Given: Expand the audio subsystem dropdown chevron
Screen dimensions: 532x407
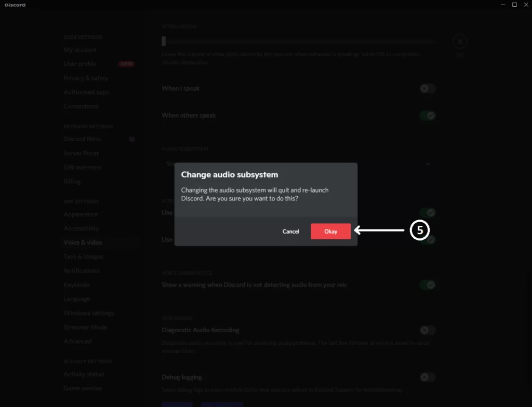Looking at the screenshot, I should point(428,164).
